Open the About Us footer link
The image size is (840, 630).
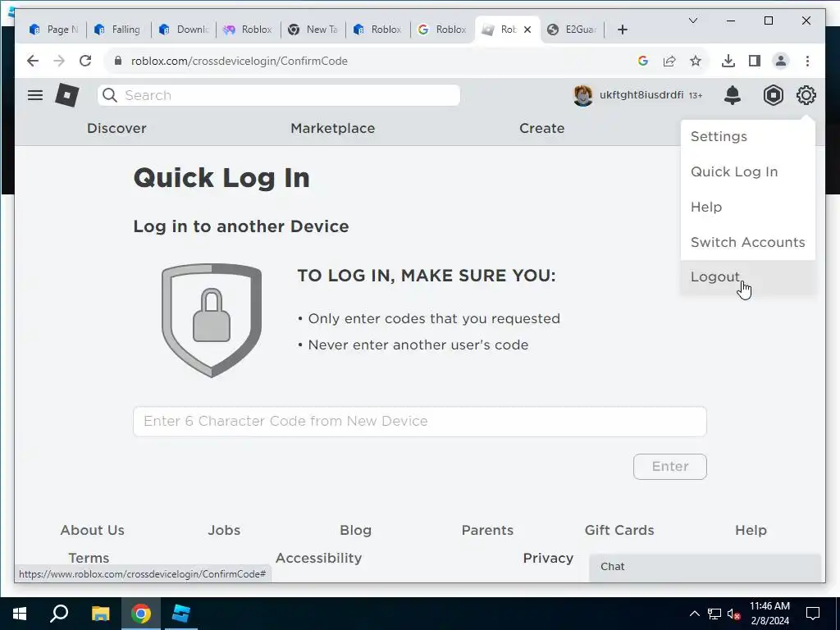pos(92,531)
